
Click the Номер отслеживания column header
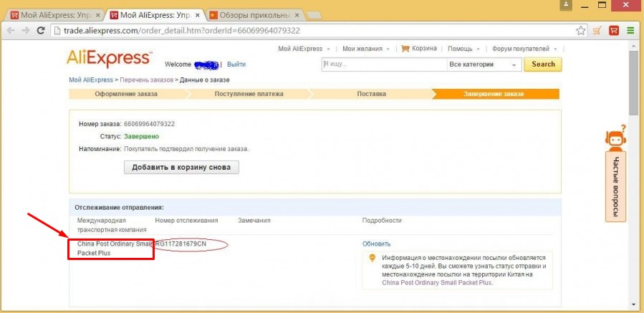186,221
